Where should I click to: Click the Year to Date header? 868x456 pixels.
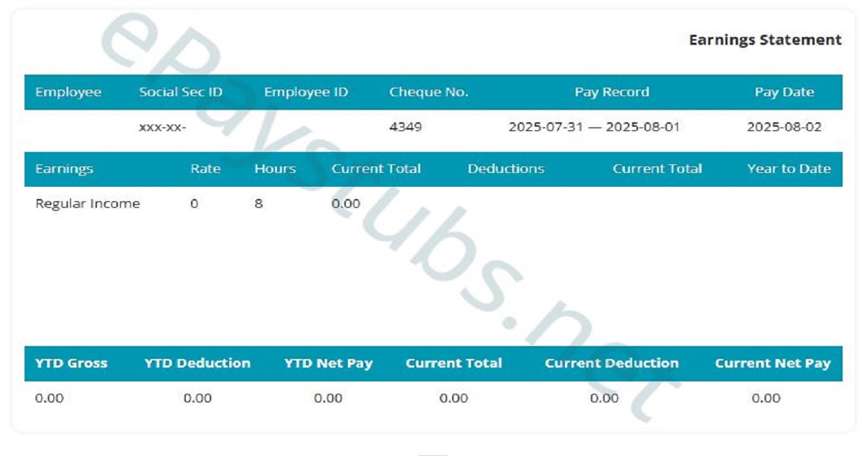[x=788, y=169]
